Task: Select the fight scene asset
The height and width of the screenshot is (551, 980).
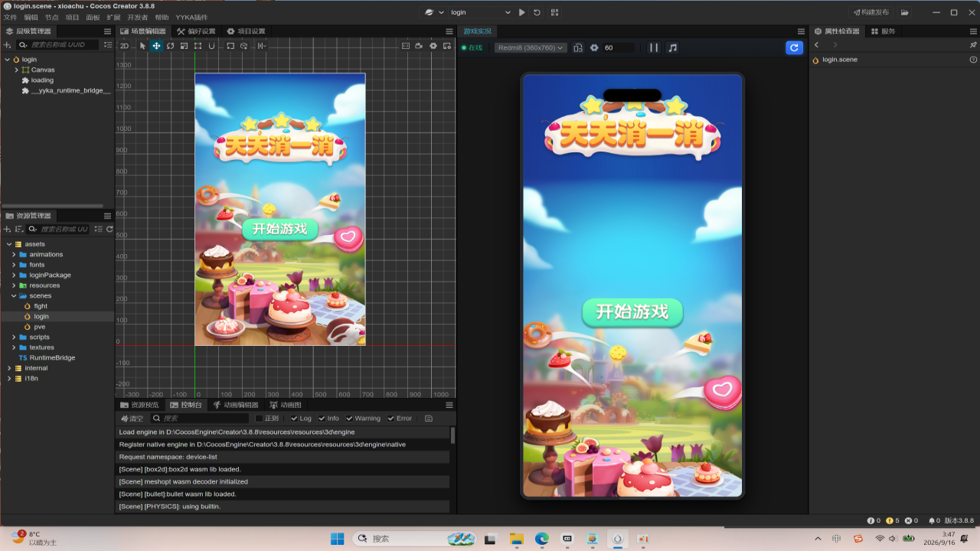Action: [x=41, y=306]
